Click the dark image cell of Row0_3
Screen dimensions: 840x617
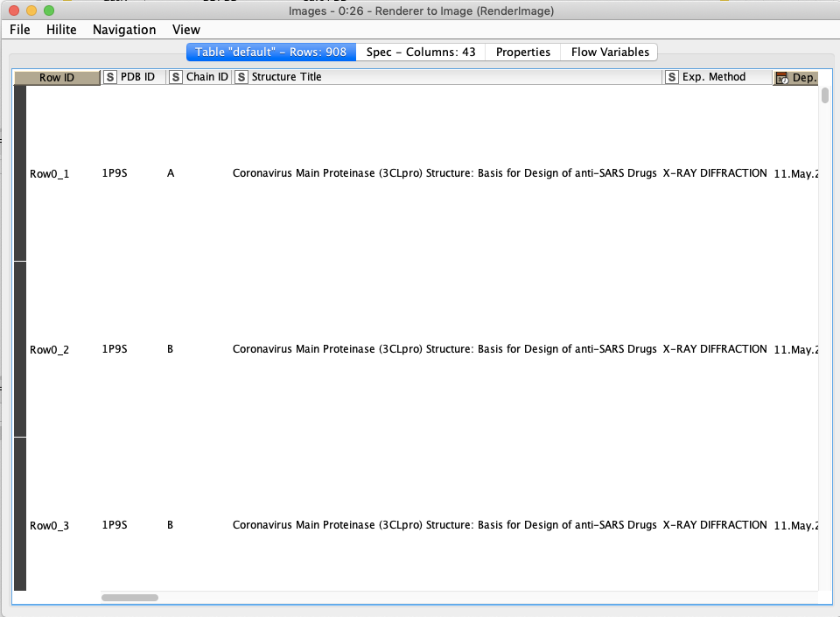coord(20,515)
